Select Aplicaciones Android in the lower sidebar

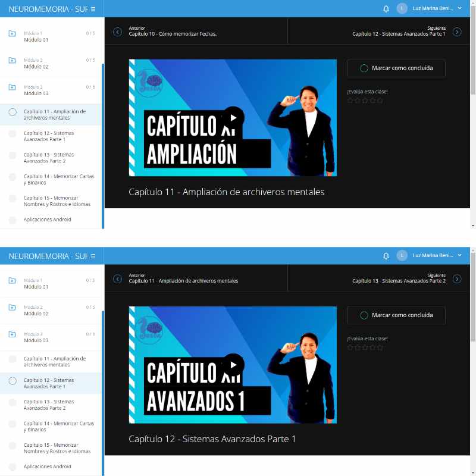click(47, 466)
